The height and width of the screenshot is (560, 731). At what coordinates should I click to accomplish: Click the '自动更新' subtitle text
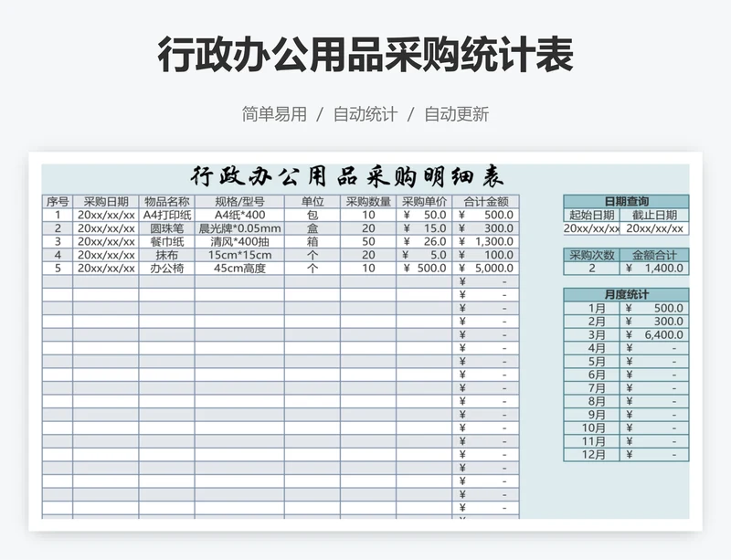tap(456, 114)
